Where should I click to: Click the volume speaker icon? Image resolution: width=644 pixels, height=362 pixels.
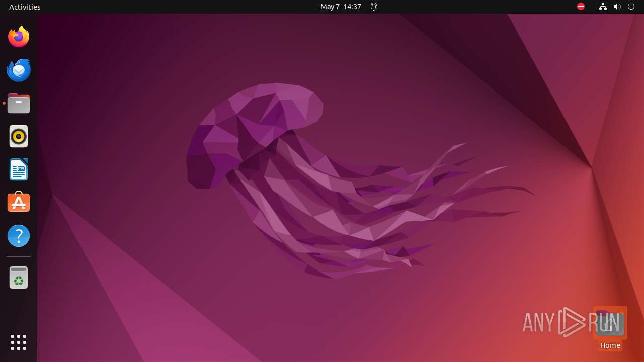(x=617, y=7)
